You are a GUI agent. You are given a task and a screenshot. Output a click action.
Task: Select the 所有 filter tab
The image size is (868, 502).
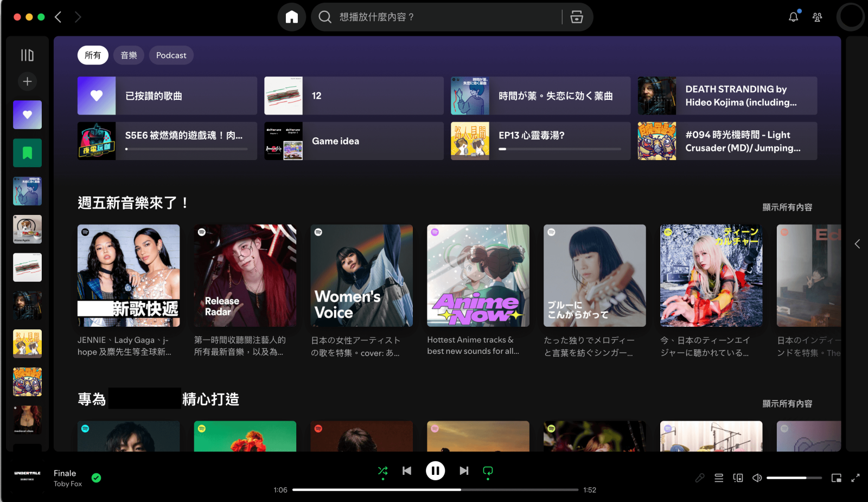(93, 55)
